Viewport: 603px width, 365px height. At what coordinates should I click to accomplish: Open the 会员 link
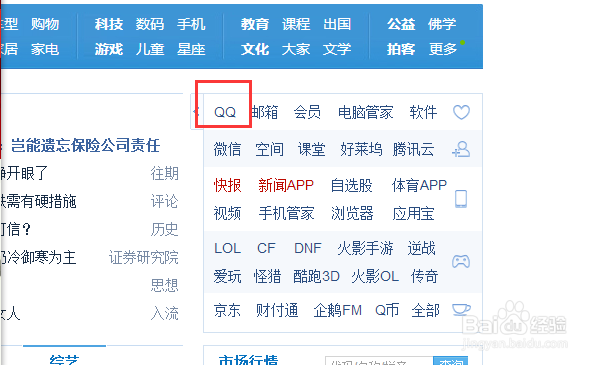point(307,112)
